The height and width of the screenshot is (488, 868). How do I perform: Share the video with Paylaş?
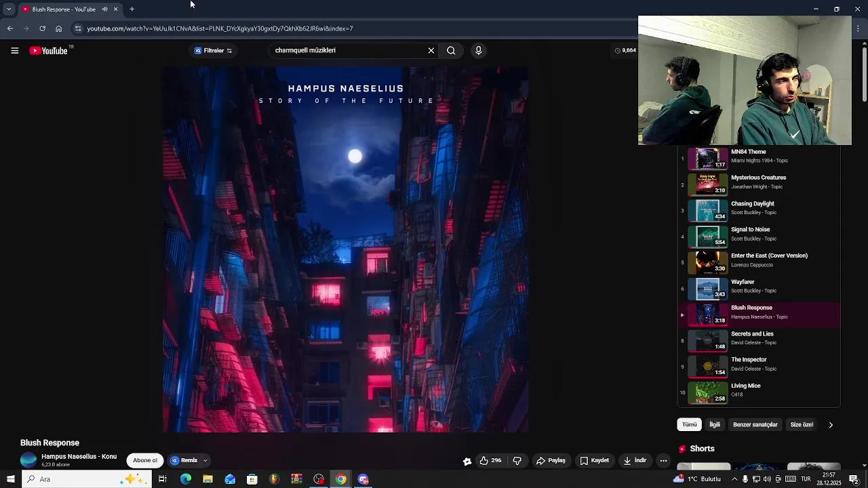coord(551,461)
